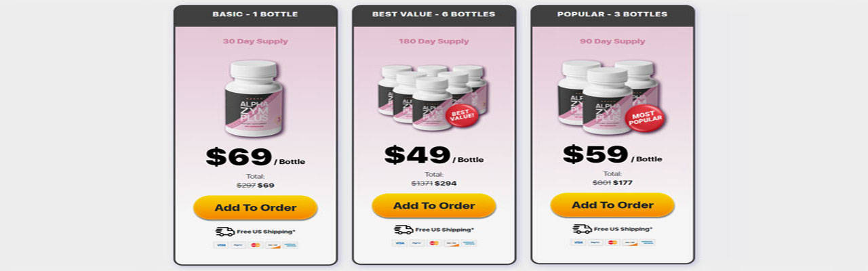Click the Mastercard icon in the Best Value card
The width and height of the screenshot is (868, 271).
pyautogui.click(x=434, y=243)
